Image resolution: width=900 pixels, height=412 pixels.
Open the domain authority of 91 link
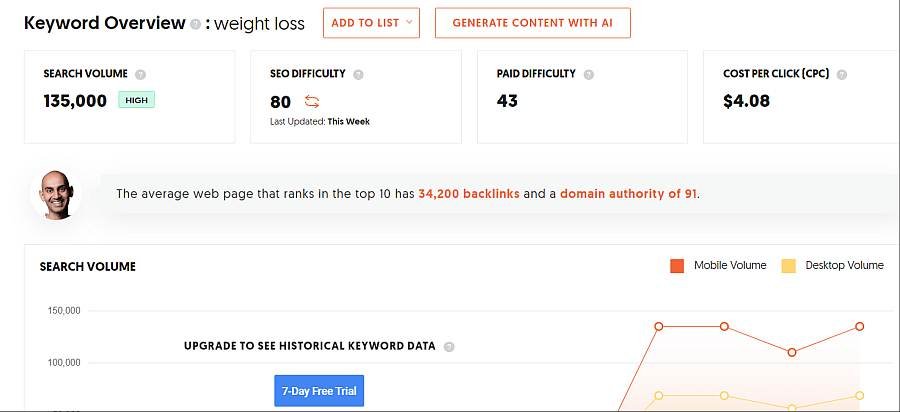(629, 194)
